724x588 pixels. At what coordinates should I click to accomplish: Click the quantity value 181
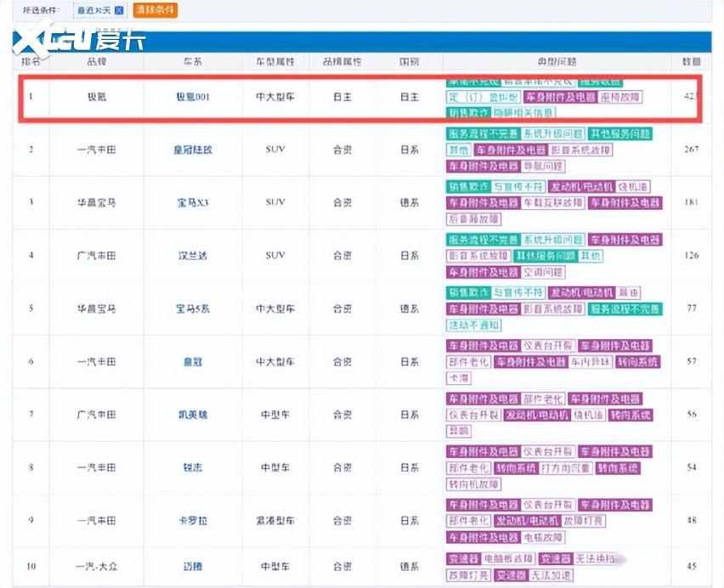(691, 202)
